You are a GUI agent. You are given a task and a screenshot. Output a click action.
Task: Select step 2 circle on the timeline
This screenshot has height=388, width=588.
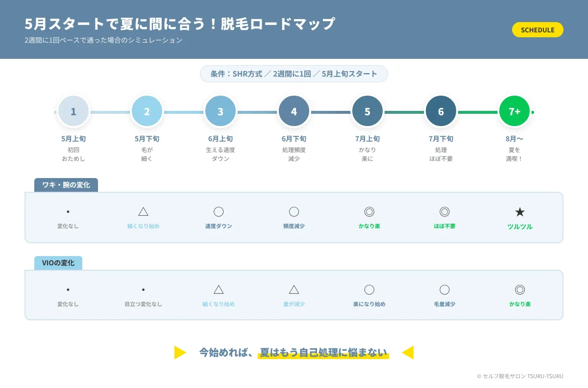pos(147,111)
